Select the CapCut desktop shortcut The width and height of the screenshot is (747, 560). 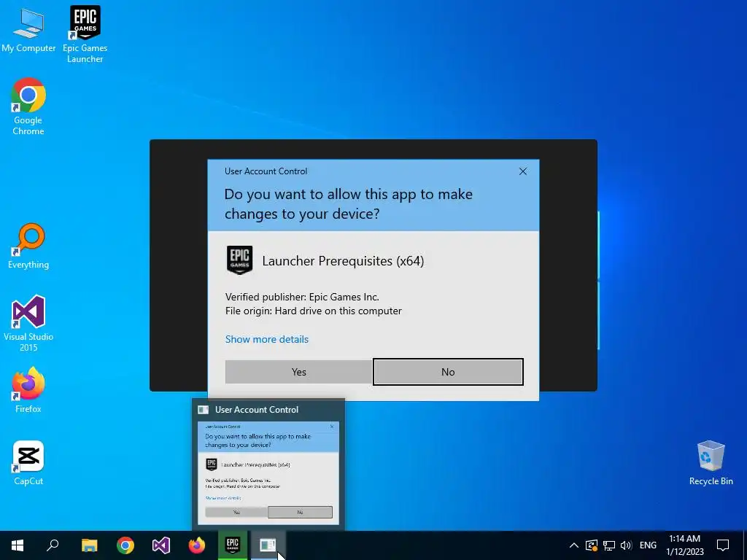28,463
